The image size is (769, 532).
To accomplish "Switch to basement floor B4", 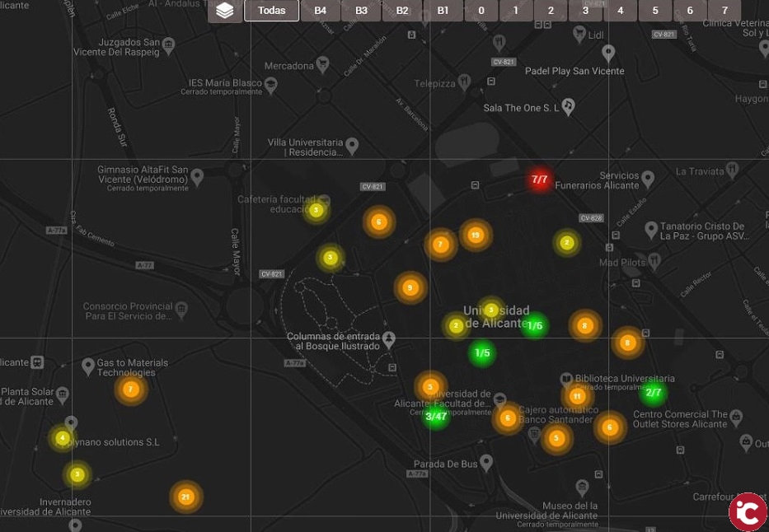I will (x=320, y=11).
